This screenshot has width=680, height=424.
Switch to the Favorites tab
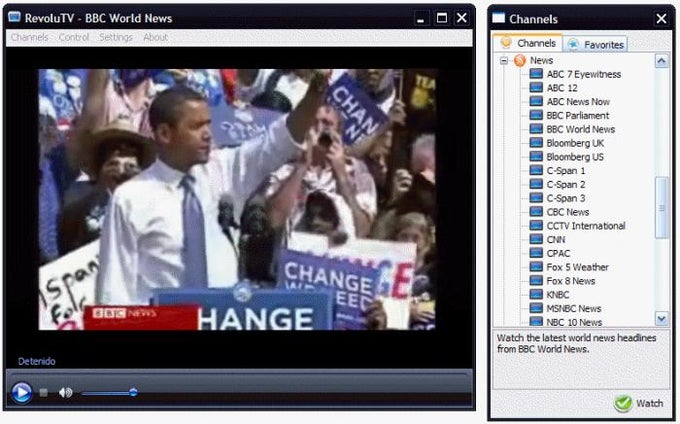596,44
